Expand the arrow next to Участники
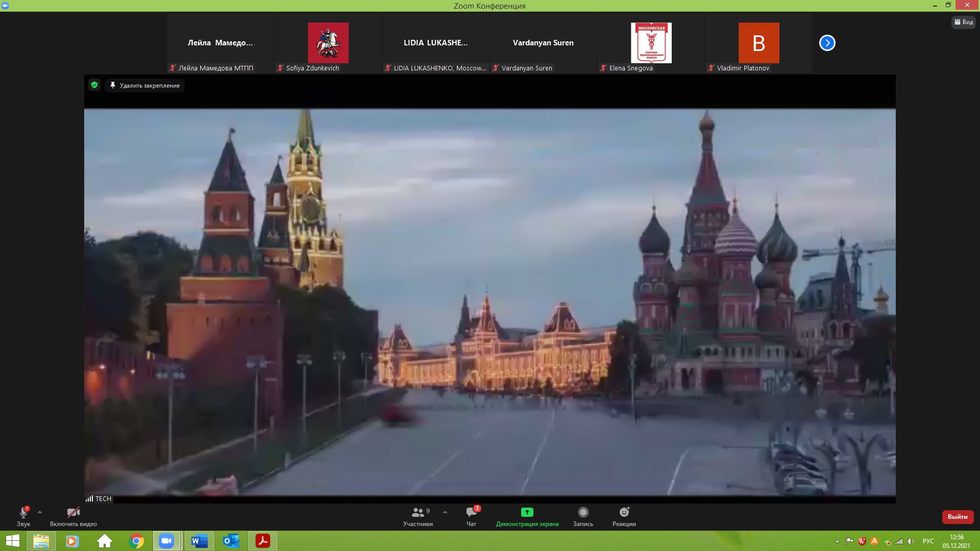The height and width of the screenshot is (551, 980). 445,512
